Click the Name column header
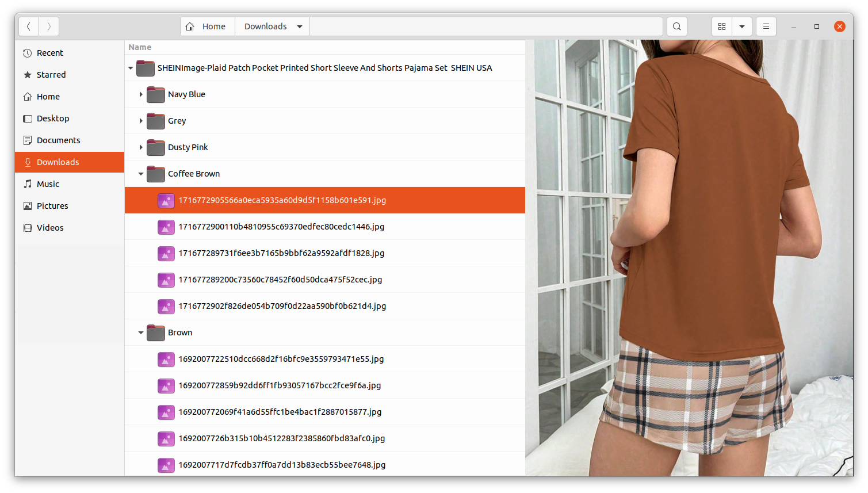868x493 pixels. (140, 47)
